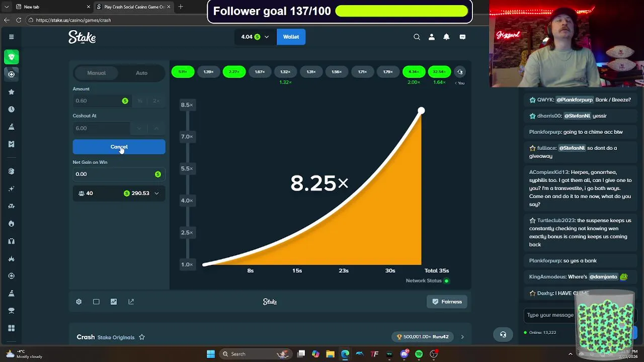Open the 1.39× round result
Viewport: 644px width, 362px height.
[x=208, y=72]
